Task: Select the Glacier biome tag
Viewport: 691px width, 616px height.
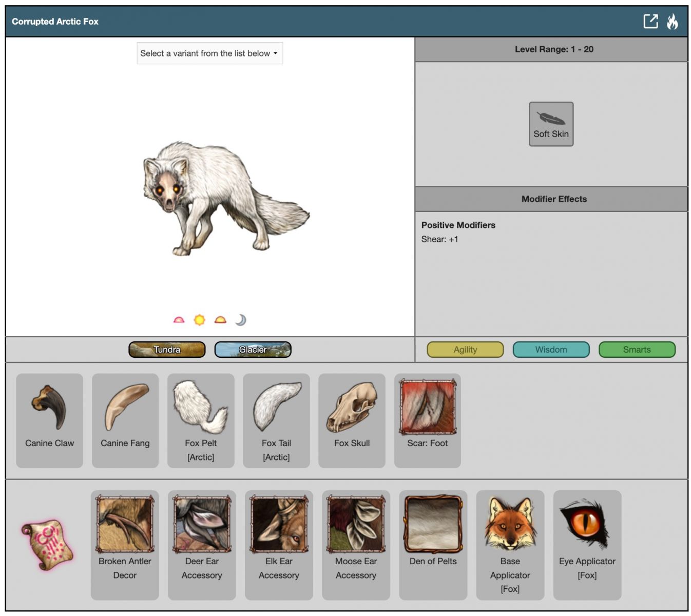Action: pos(253,350)
